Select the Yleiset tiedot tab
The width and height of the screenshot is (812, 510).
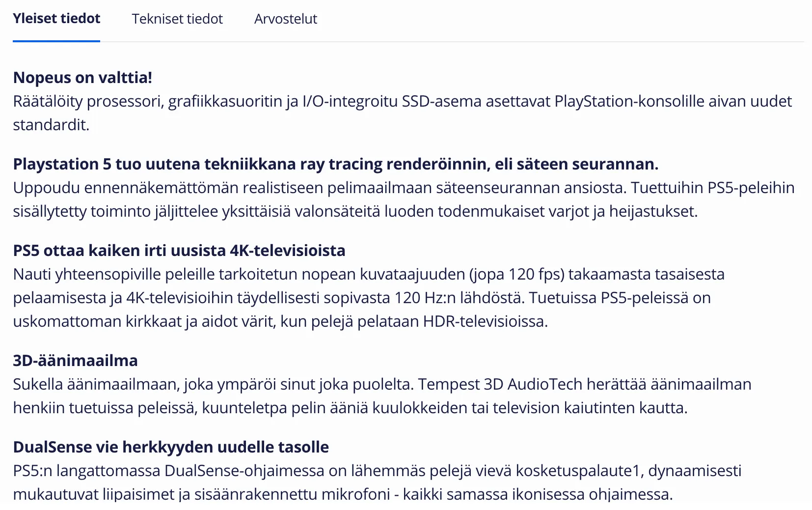(56, 19)
